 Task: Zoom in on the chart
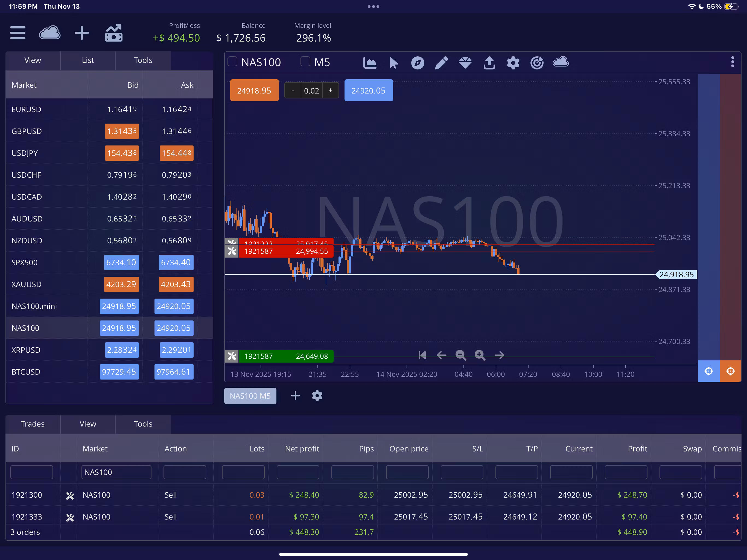[x=480, y=355]
